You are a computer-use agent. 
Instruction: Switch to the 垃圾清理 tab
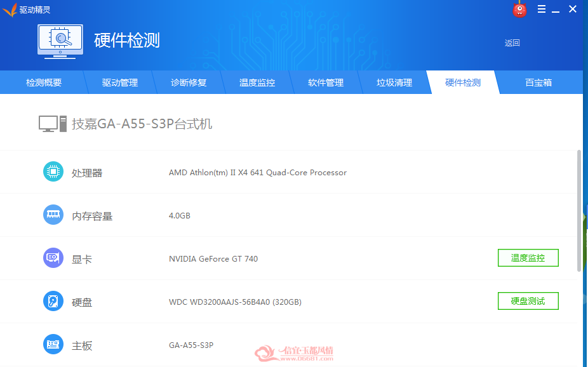[394, 83]
